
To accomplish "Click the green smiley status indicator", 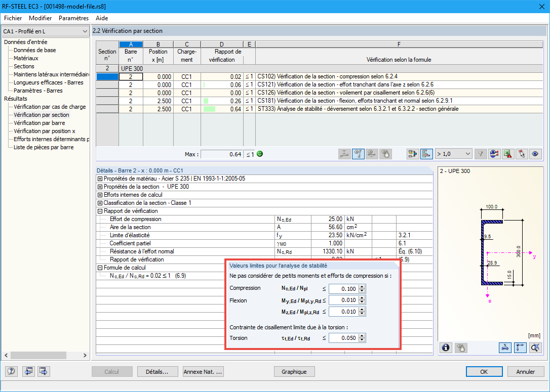I will pos(260,154).
